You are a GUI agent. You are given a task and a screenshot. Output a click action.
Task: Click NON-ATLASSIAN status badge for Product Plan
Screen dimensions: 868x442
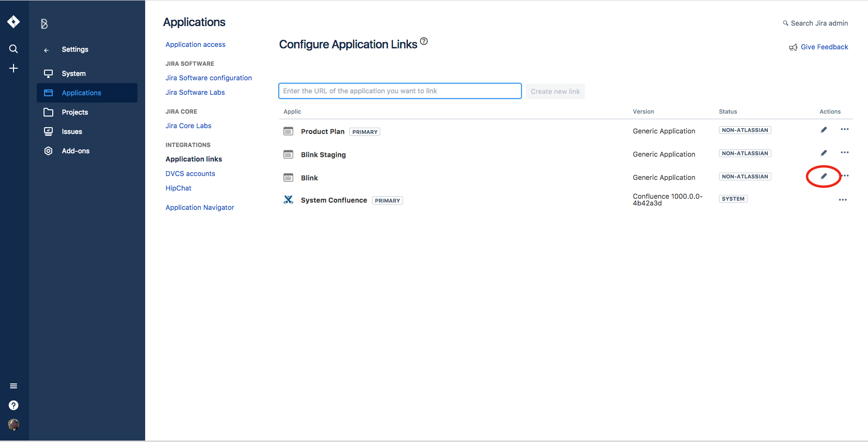(745, 130)
